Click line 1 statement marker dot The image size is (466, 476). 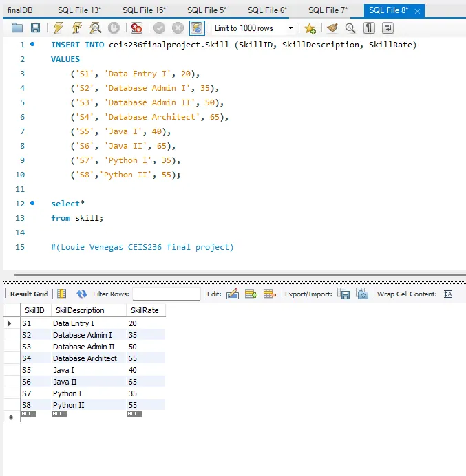coord(32,44)
